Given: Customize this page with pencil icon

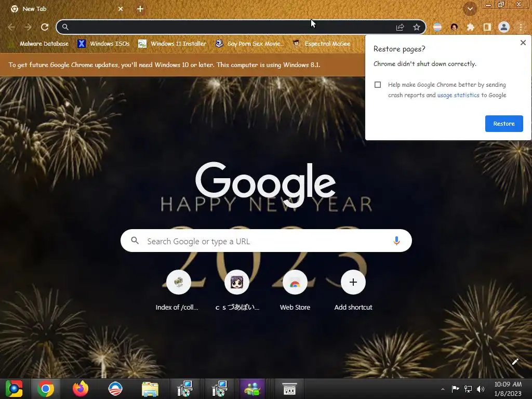Looking at the screenshot, I should tap(515, 362).
